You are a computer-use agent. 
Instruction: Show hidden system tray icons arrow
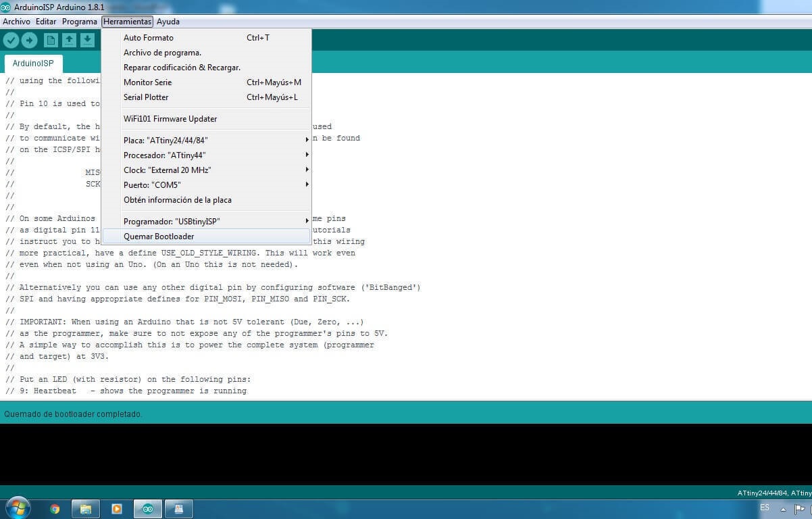click(783, 509)
